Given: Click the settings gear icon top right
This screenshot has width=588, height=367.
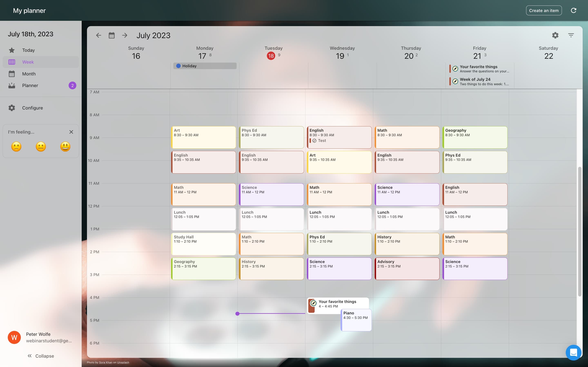Looking at the screenshot, I should pyautogui.click(x=555, y=35).
